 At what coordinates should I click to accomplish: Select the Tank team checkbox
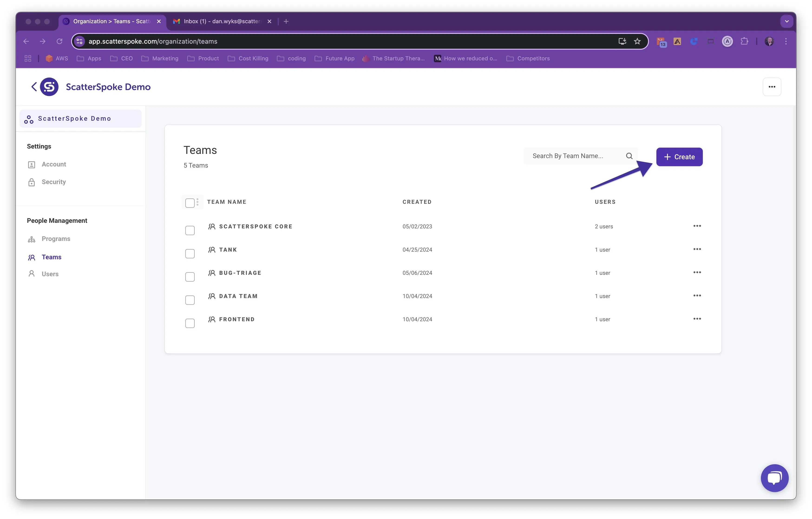[x=190, y=254]
